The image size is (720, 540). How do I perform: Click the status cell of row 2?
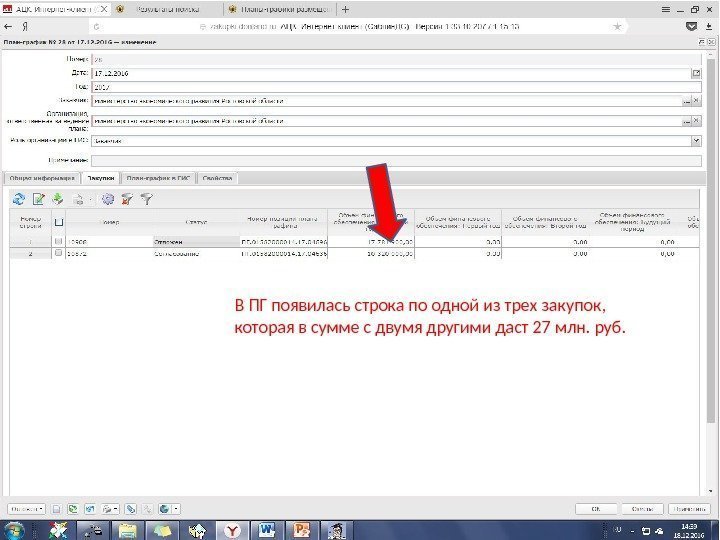point(197,253)
